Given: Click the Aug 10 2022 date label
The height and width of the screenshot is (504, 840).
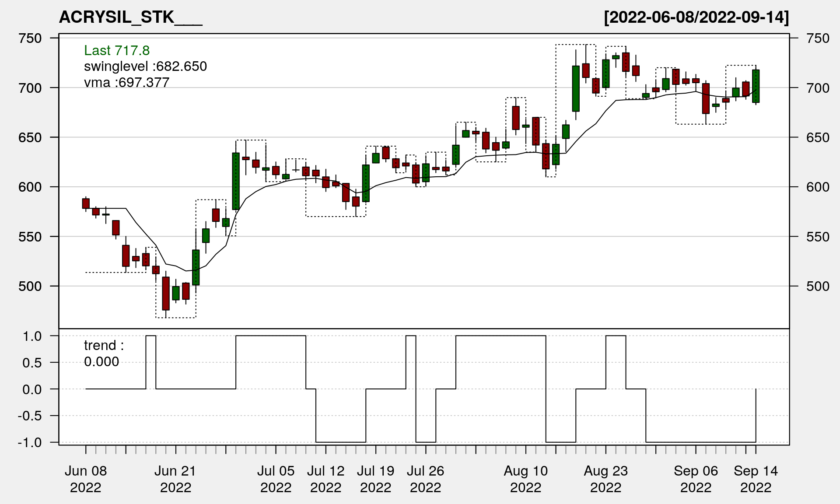Looking at the screenshot, I should click(525, 479).
